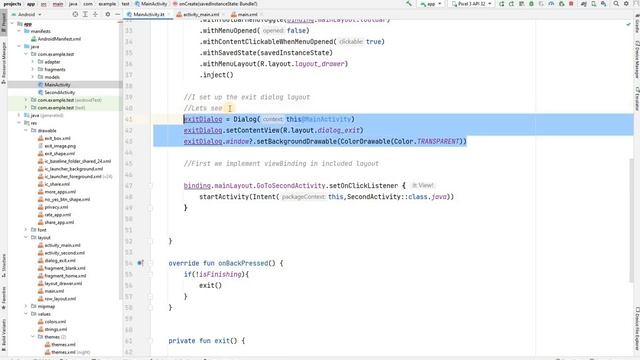This screenshot has width=640, height=360.
Task: Click MainActivity in the breadcrumb bar
Action: tap(151, 4)
